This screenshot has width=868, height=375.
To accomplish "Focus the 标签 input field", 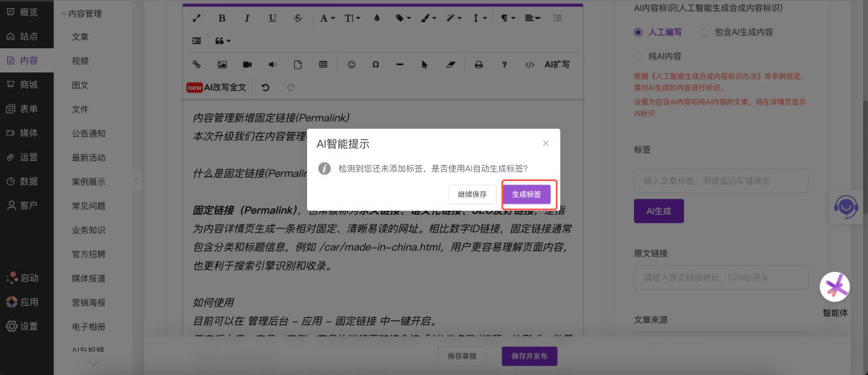I will click(721, 181).
